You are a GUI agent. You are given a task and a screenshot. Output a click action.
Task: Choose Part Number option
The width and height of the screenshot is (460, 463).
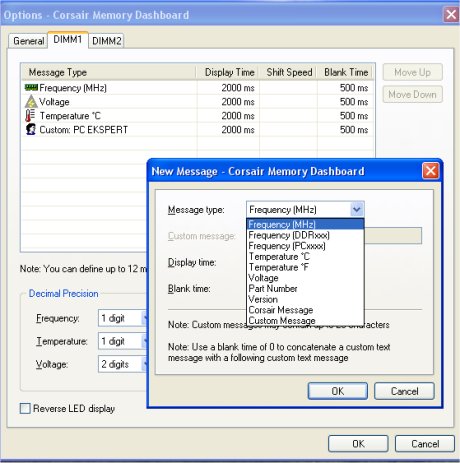305,288
